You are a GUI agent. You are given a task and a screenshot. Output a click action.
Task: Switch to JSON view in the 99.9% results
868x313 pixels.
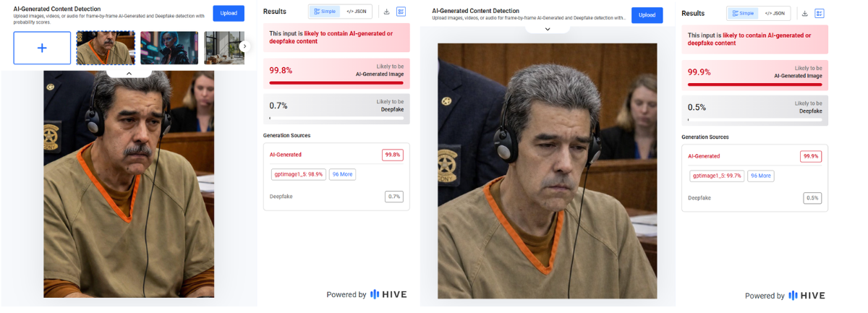(x=774, y=13)
